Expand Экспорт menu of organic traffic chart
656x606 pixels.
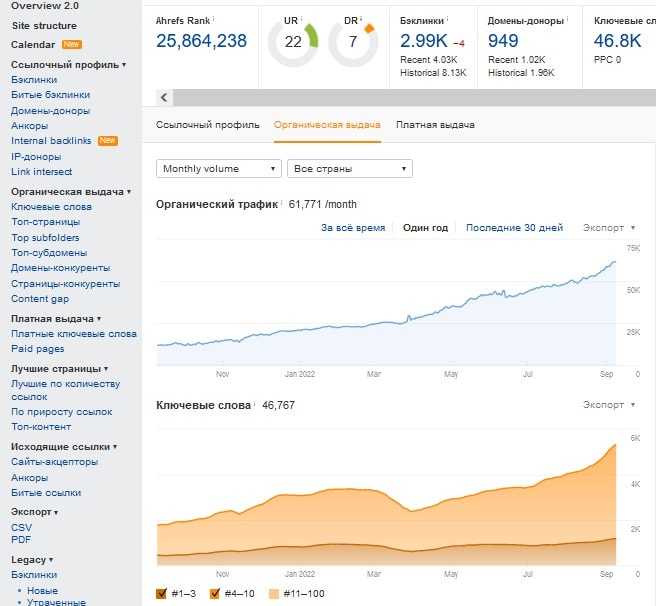pyautogui.click(x=607, y=228)
